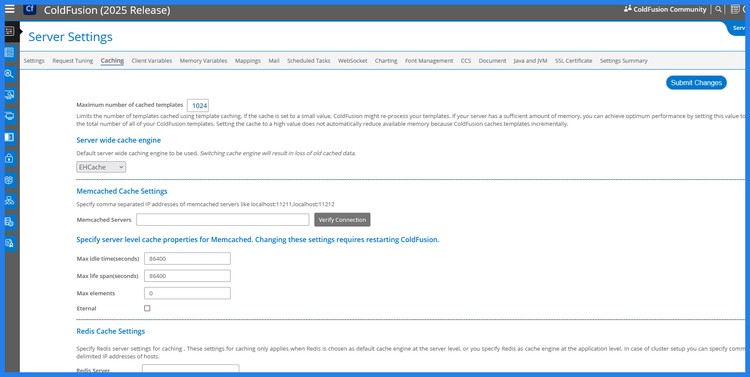
Task: Click the search magnifier in header
Action: click(x=718, y=9)
